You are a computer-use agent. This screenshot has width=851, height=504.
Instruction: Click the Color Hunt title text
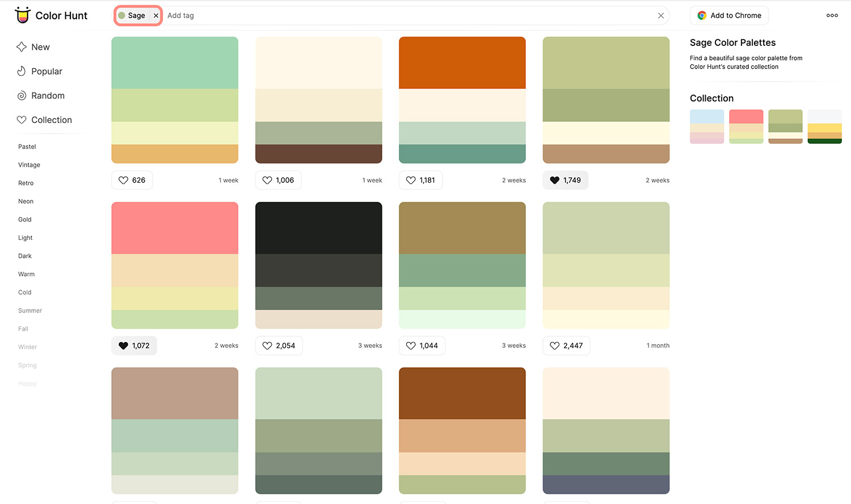(x=61, y=16)
